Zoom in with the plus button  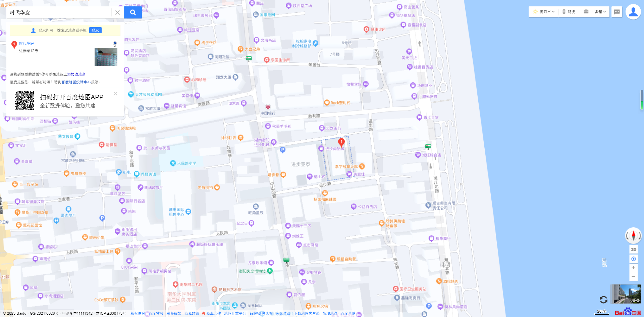click(x=633, y=268)
